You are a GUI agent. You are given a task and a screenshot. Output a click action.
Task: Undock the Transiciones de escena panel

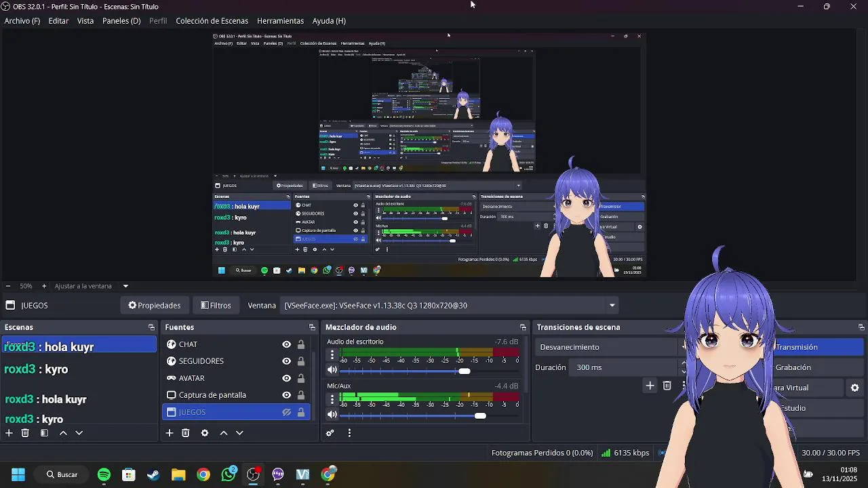tap(861, 327)
